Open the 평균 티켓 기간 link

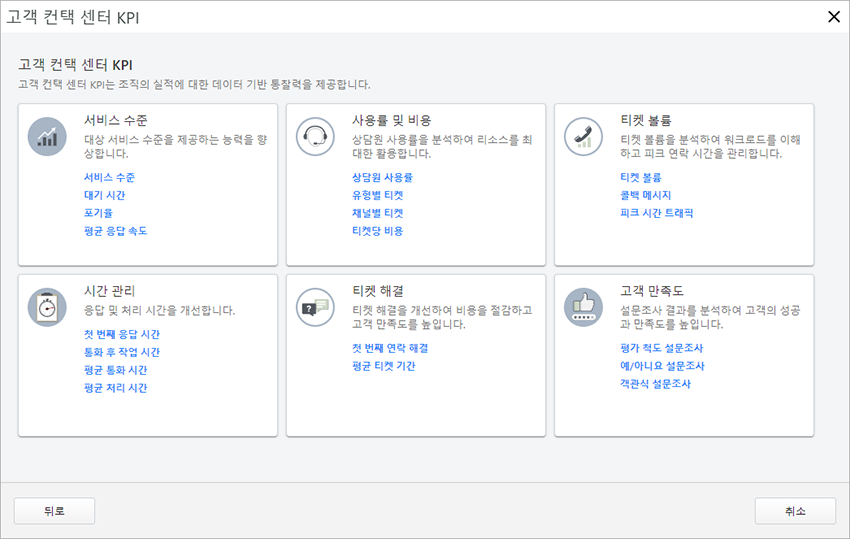(x=383, y=366)
